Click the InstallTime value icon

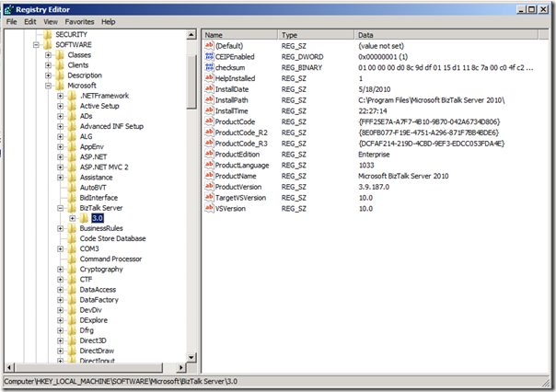(x=209, y=110)
